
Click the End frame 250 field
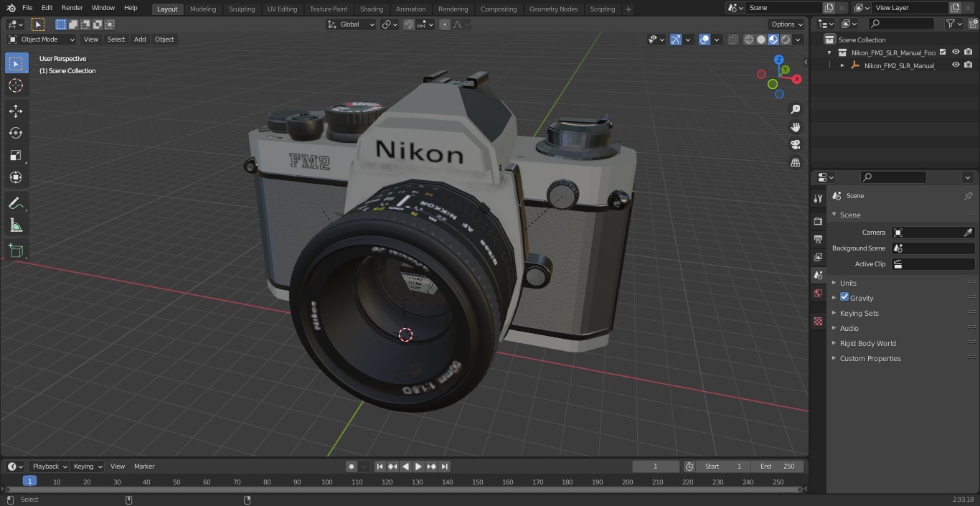(778, 467)
